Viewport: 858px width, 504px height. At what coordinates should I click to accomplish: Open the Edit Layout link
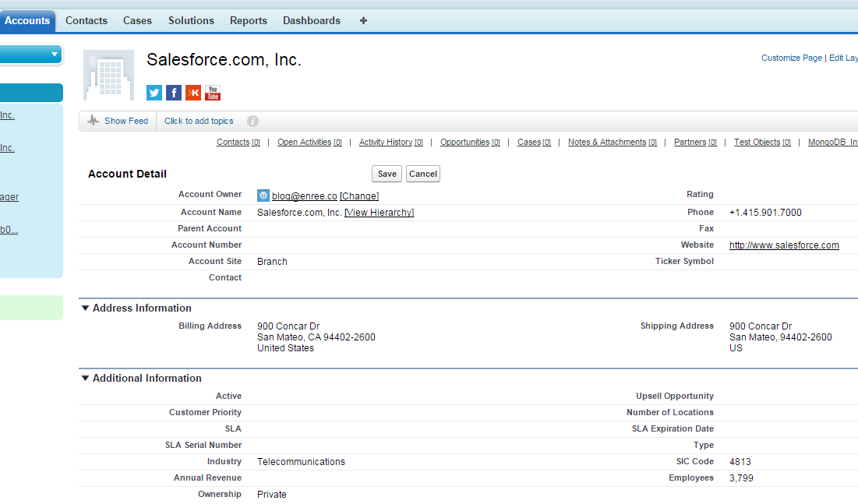pos(843,58)
